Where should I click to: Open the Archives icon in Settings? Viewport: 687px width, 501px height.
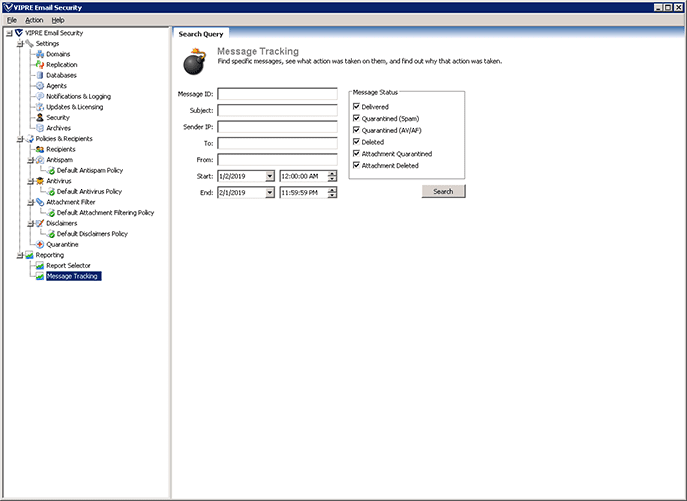[39, 128]
